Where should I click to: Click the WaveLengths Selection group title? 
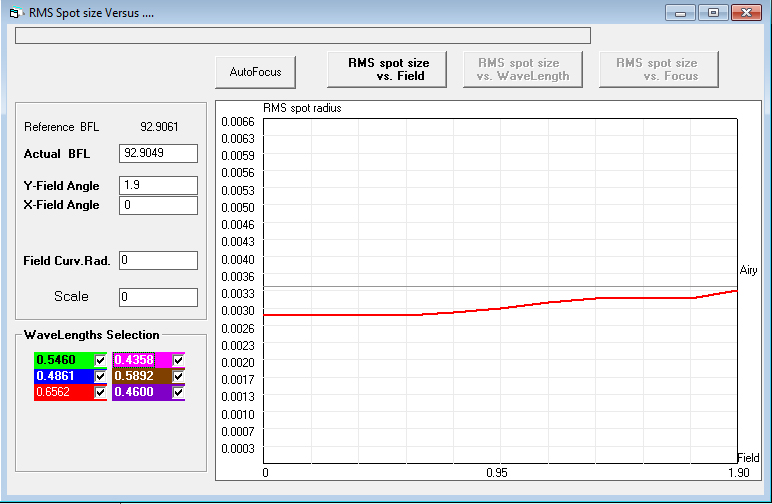point(92,335)
